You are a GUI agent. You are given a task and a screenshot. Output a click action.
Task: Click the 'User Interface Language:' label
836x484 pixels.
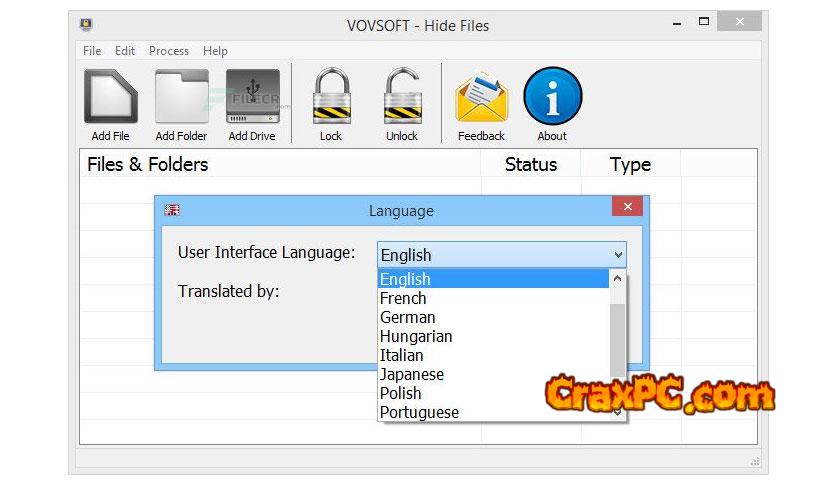pos(267,252)
